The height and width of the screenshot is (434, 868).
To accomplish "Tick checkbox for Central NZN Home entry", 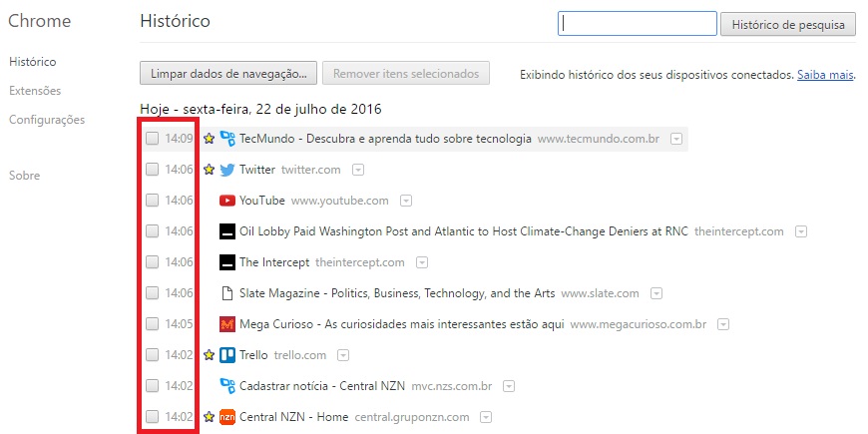I will (152, 417).
